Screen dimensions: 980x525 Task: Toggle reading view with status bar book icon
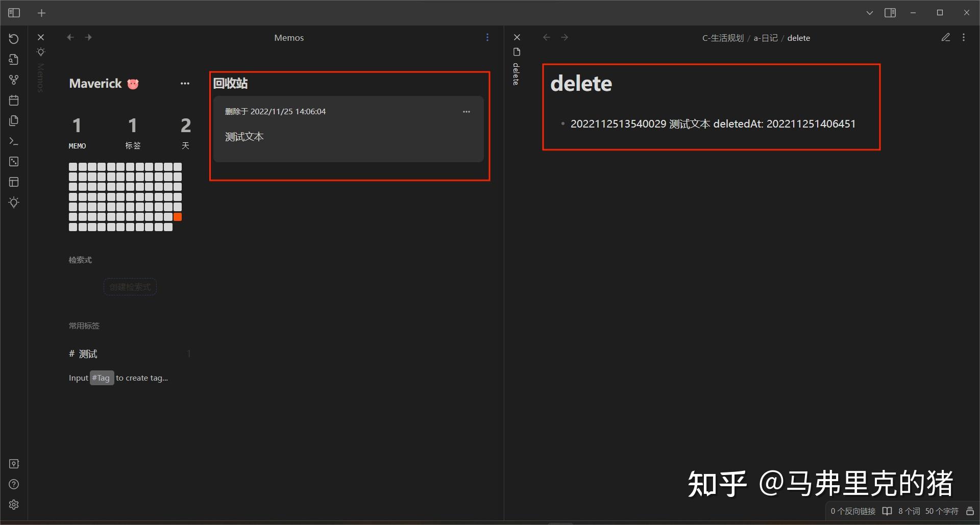coord(887,511)
